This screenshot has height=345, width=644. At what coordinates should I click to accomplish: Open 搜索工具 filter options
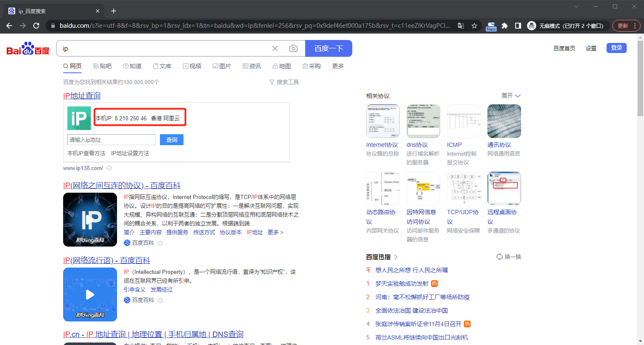284,82
